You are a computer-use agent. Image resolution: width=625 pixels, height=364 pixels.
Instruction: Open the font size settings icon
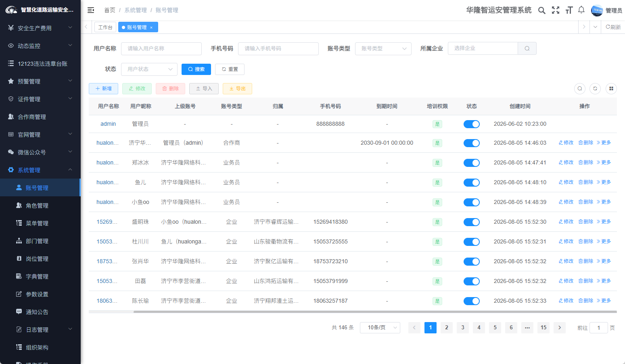[569, 10]
